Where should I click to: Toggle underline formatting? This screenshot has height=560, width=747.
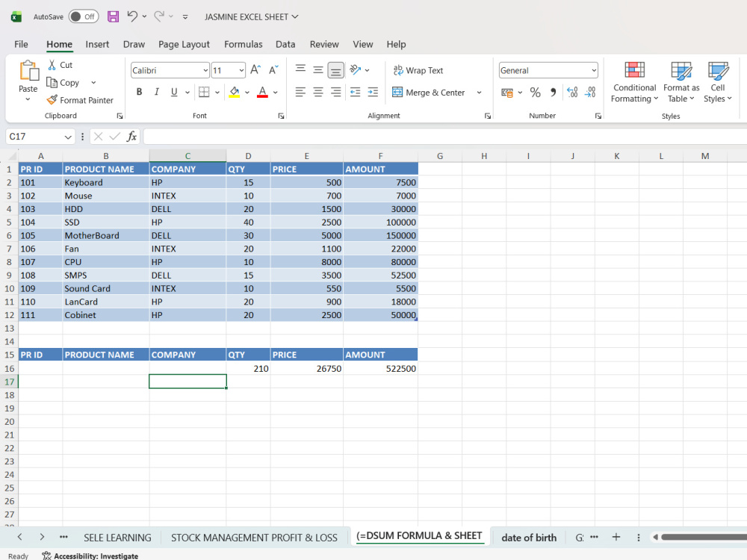coord(174,92)
